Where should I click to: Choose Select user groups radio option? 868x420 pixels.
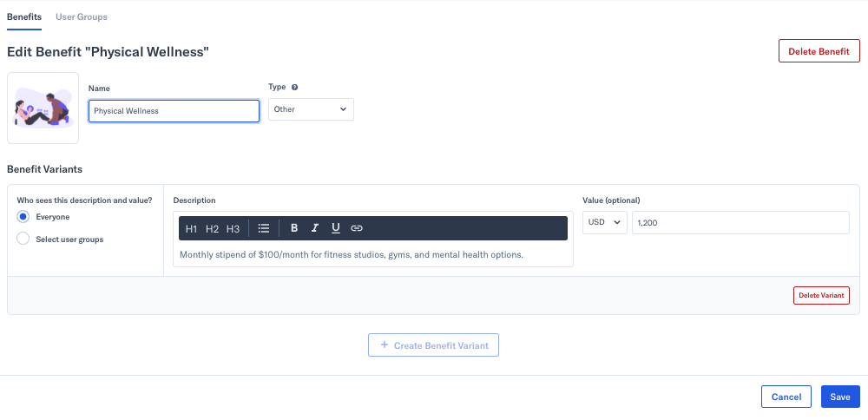(23, 239)
